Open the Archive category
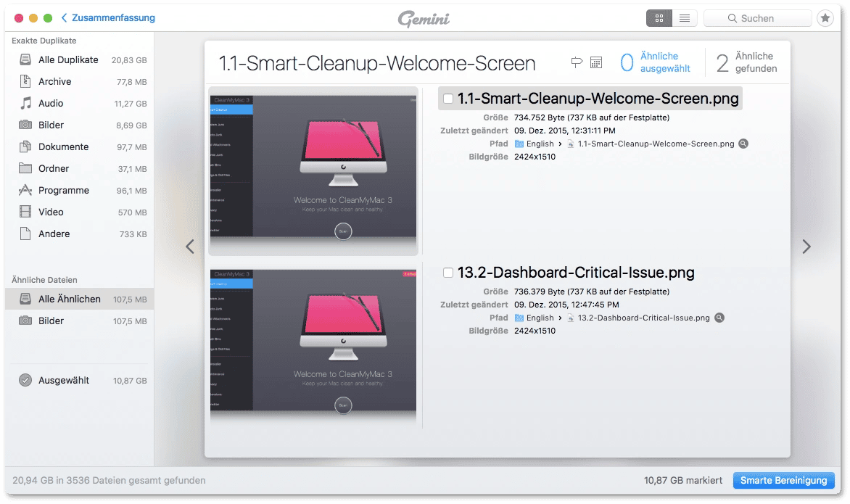The width and height of the screenshot is (850, 504). (79, 82)
